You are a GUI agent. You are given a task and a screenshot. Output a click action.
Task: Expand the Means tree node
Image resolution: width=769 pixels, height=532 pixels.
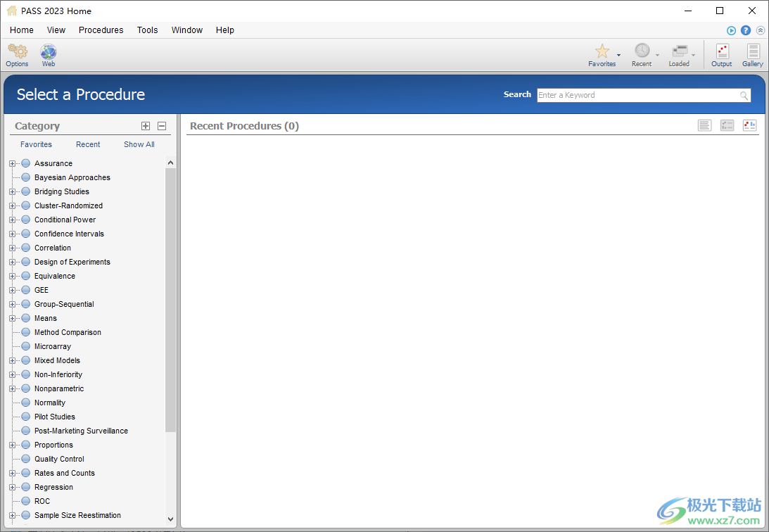(12, 319)
